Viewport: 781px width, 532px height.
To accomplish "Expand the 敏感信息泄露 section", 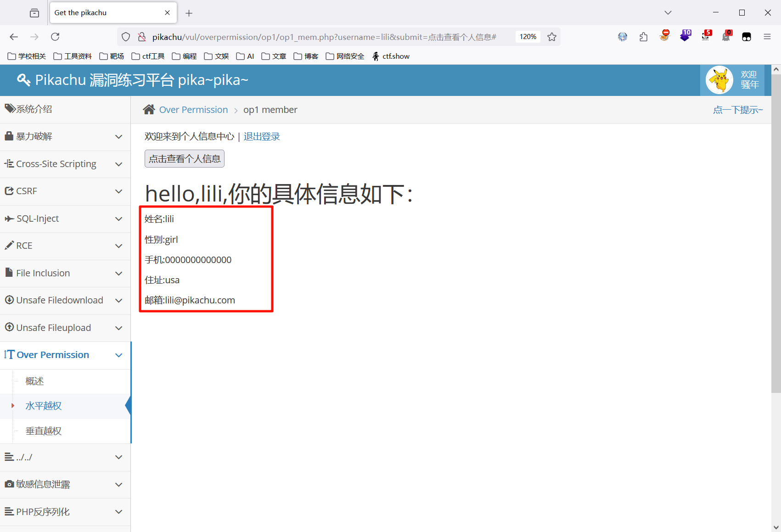I will (x=65, y=484).
